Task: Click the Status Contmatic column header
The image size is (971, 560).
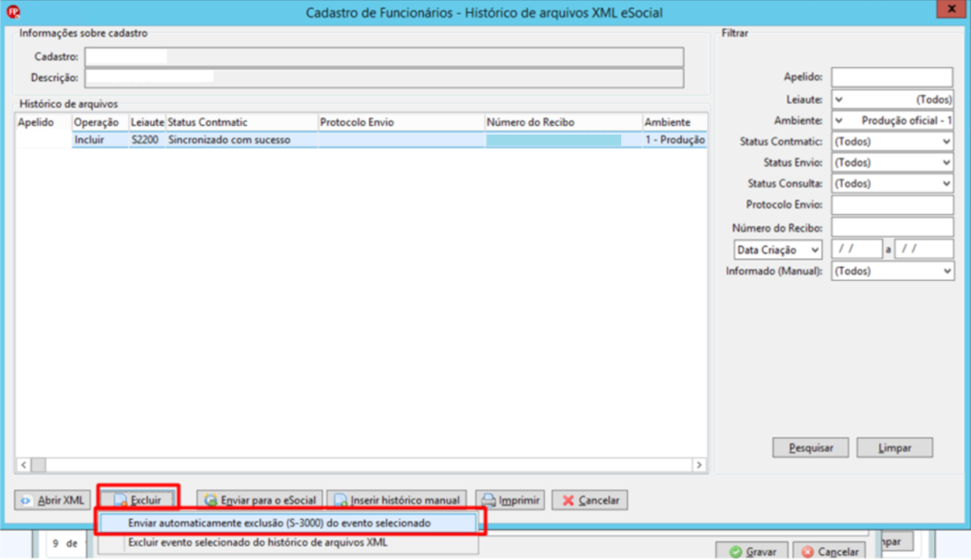Action: (x=241, y=122)
